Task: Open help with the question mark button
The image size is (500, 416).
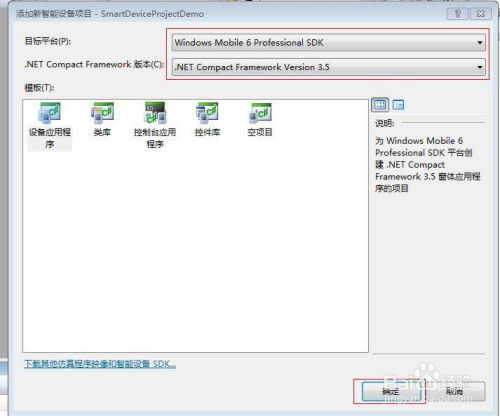Action: [458, 14]
